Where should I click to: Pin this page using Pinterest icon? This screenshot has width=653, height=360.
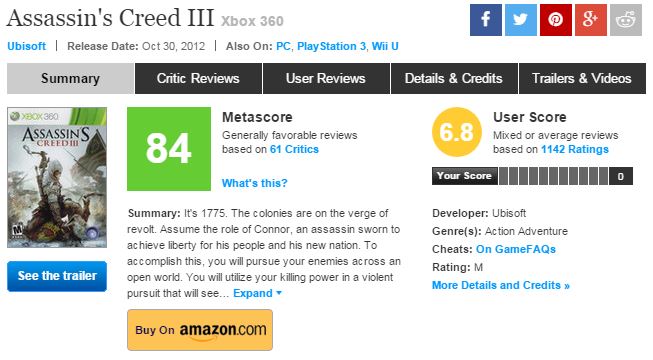tap(556, 20)
